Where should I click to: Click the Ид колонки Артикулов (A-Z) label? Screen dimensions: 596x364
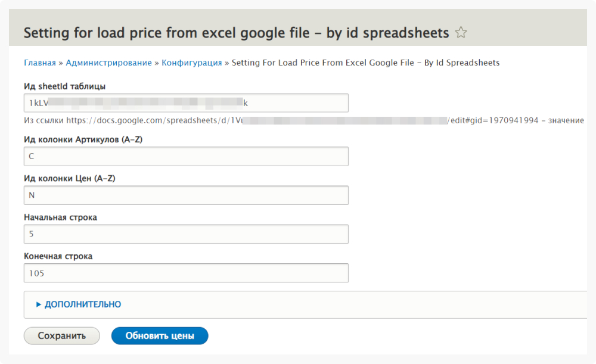coord(83,140)
